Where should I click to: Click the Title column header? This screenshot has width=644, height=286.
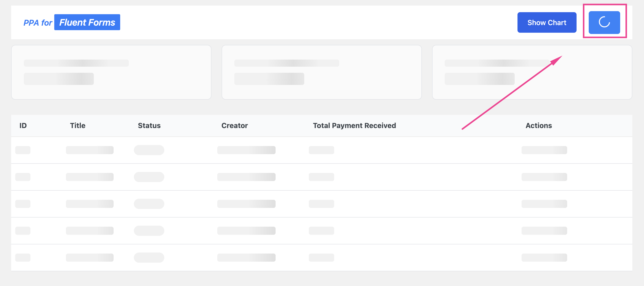click(x=78, y=126)
